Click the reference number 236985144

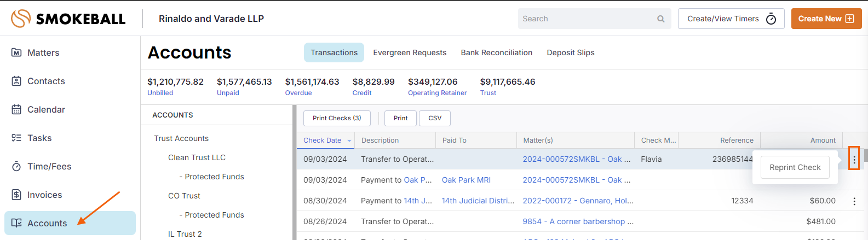click(733, 159)
